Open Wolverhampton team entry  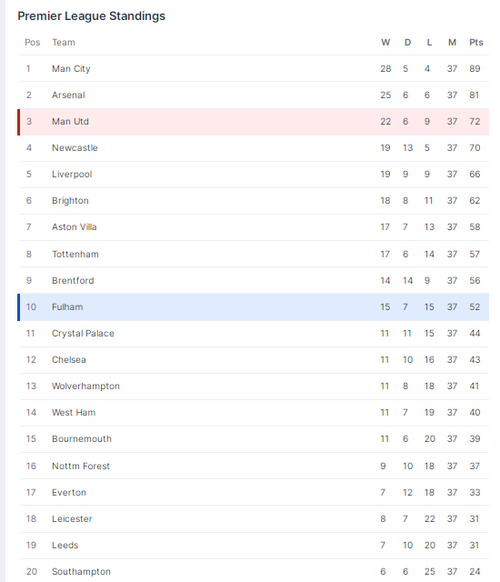86,386
